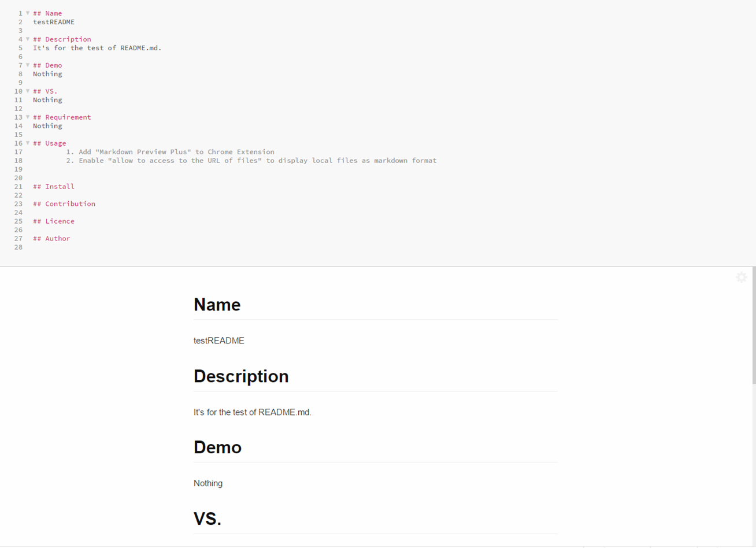Open the preview pane settings gear
This screenshot has width=756, height=548.
(x=742, y=277)
